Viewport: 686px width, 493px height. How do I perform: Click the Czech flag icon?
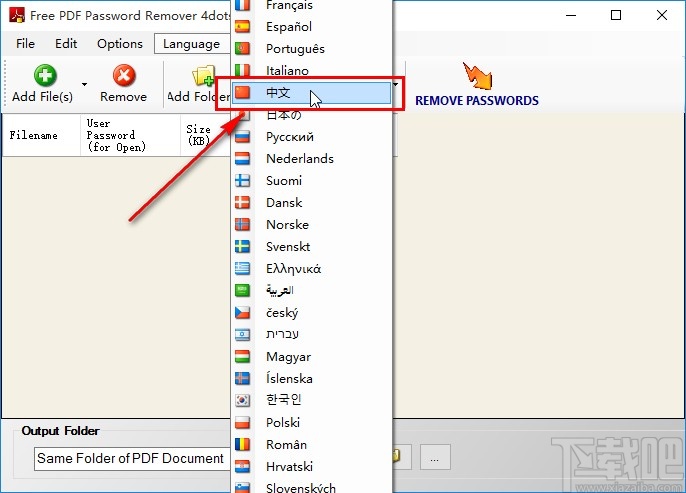coord(242,312)
